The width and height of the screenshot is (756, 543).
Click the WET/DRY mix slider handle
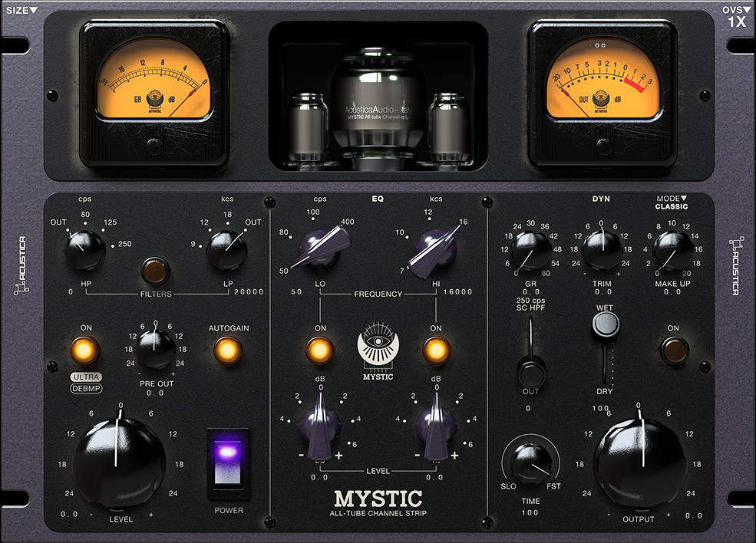[606, 324]
